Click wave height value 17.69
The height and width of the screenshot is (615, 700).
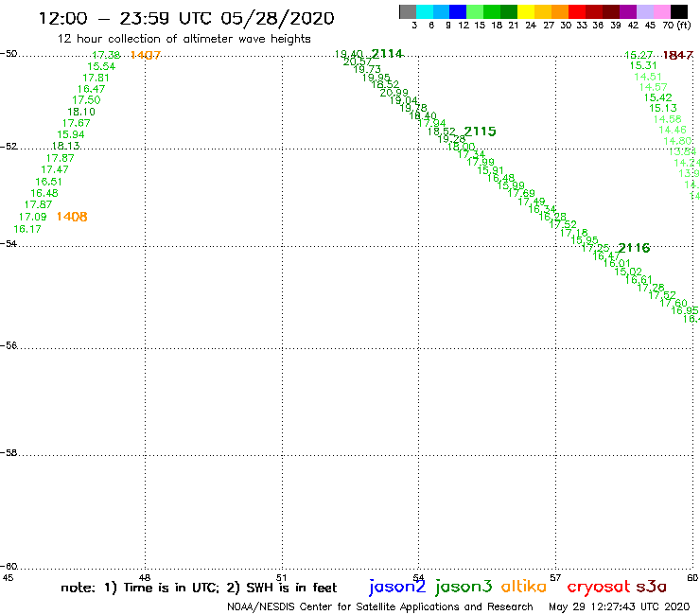click(x=521, y=193)
